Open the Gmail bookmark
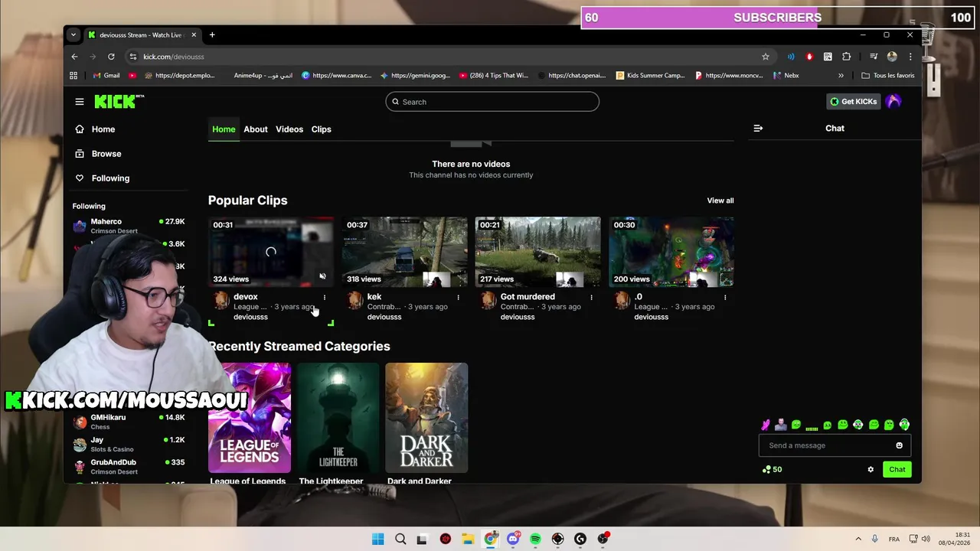This screenshot has height=551, width=980. pyautogui.click(x=106, y=76)
